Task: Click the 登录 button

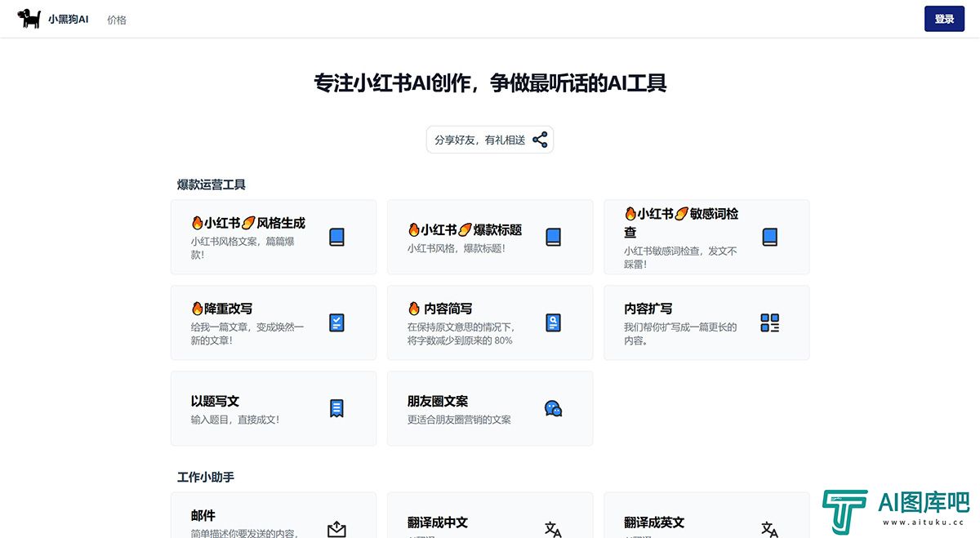Action: click(x=944, y=19)
